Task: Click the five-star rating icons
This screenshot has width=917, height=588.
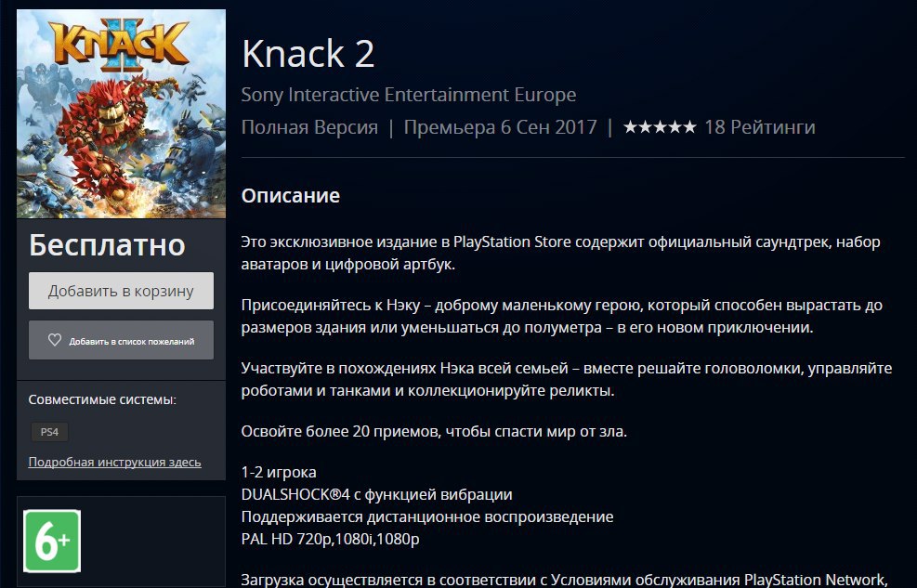Action: 660,127
